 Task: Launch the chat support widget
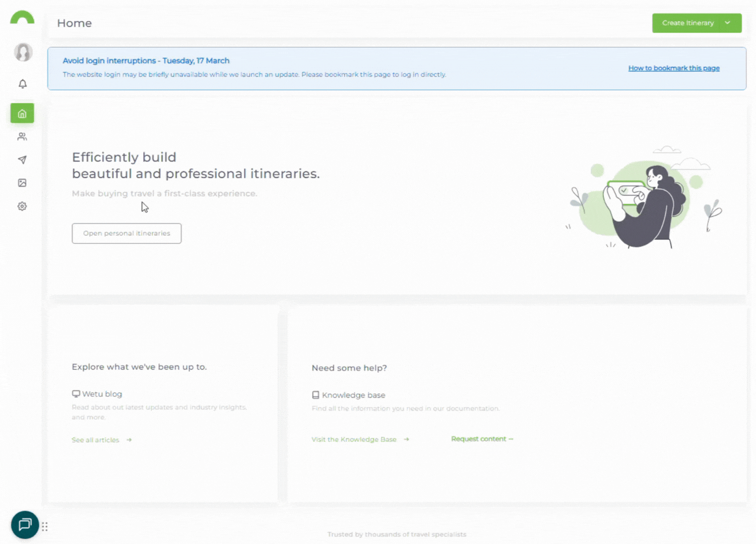[x=25, y=525]
